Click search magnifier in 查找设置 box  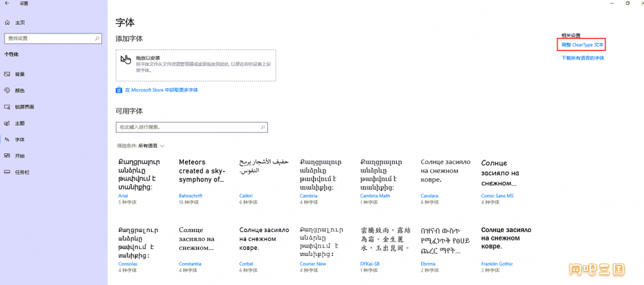coord(97,38)
